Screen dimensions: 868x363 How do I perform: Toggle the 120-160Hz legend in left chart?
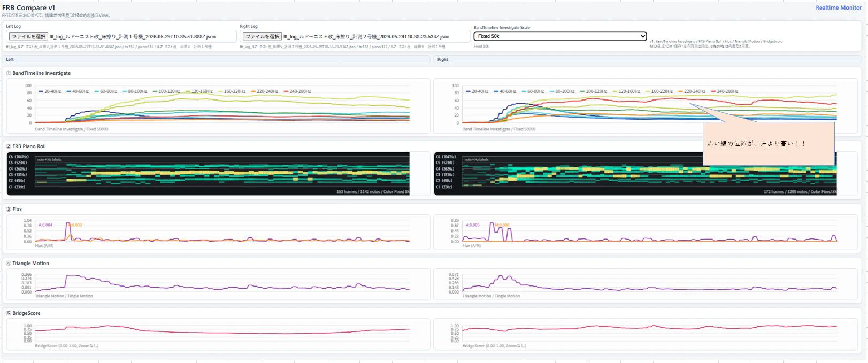tap(199, 91)
